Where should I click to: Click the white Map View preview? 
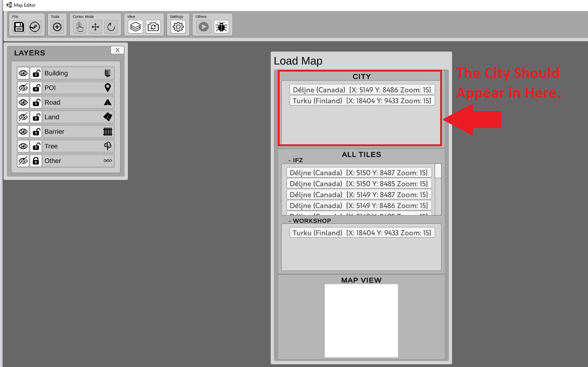[x=361, y=320]
